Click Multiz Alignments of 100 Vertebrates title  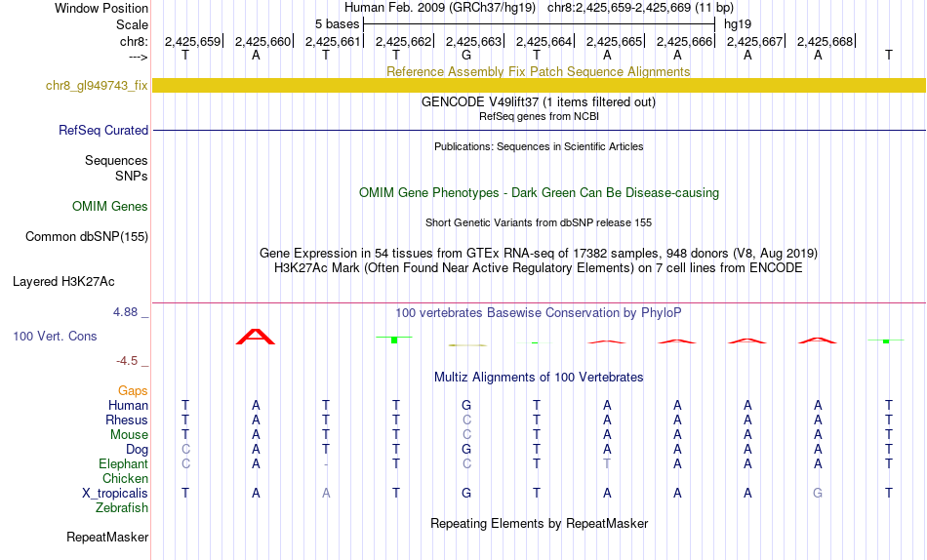point(539,378)
